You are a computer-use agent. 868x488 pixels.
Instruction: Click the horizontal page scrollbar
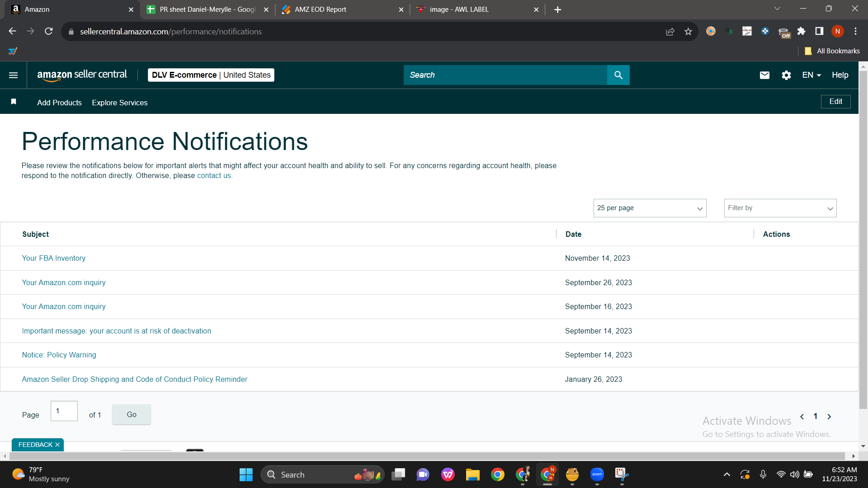coord(427,456)
